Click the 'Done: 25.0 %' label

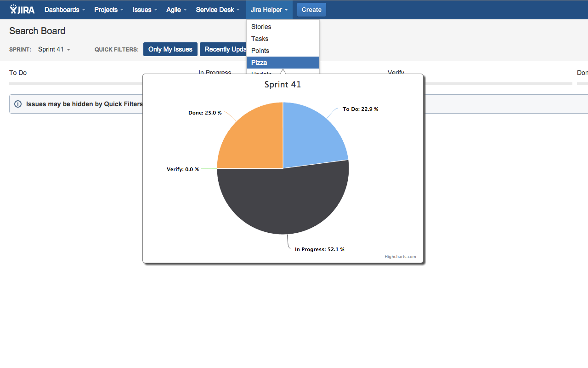(205, 113)
